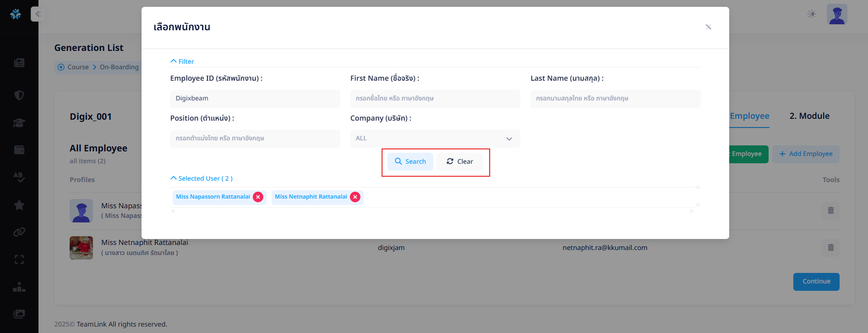
Task: Toggle the light/dark theme sun icon
Action: coord(812,14)
